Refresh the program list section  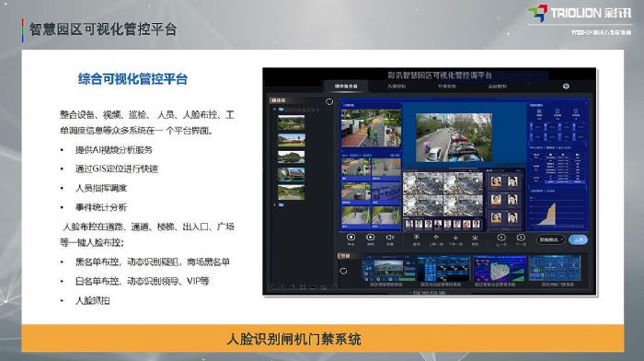coord(343,271)
